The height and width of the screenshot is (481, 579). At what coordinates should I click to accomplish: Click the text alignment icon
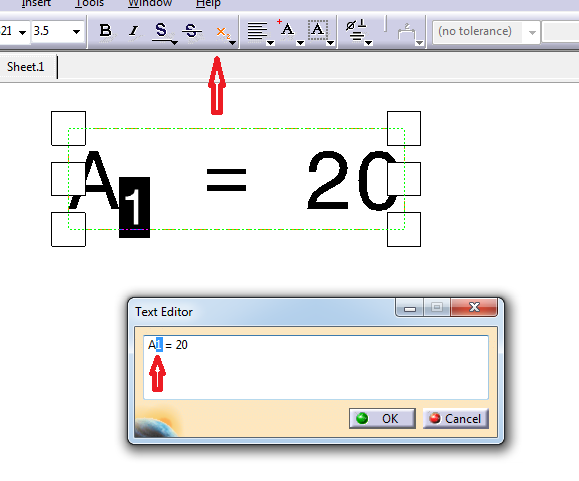(x=257, y=31)
